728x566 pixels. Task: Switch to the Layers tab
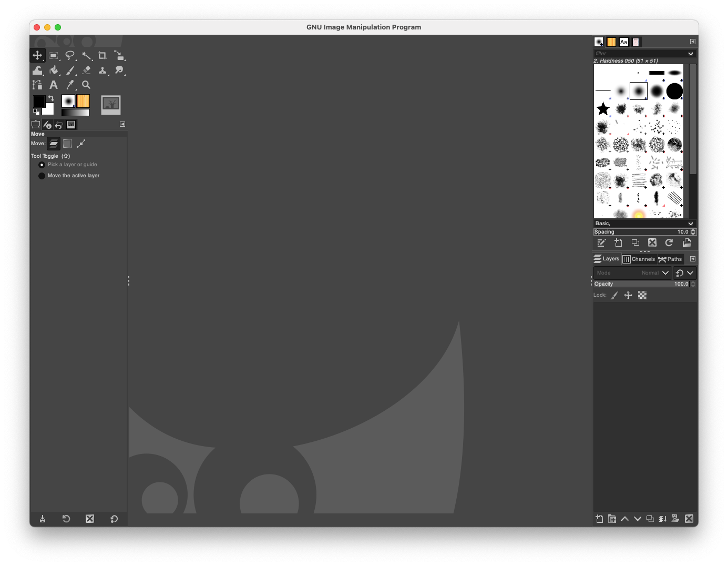pyautogui.click(x=607, y=259)
